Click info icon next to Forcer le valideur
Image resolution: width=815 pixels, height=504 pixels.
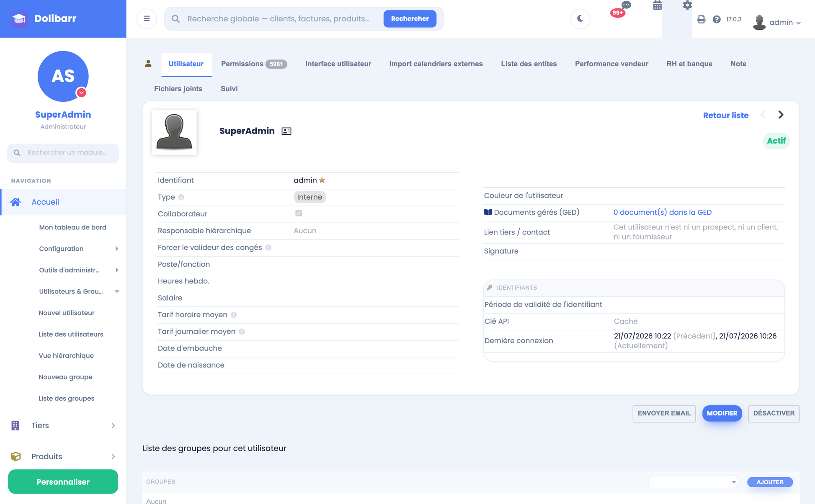(x=268, y=248)
